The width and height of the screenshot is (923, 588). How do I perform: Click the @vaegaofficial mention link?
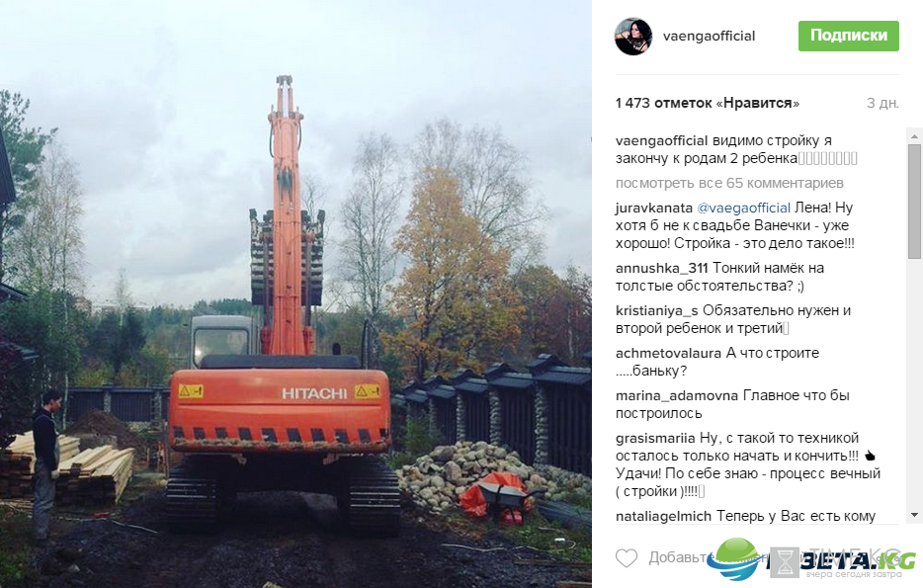743,208
